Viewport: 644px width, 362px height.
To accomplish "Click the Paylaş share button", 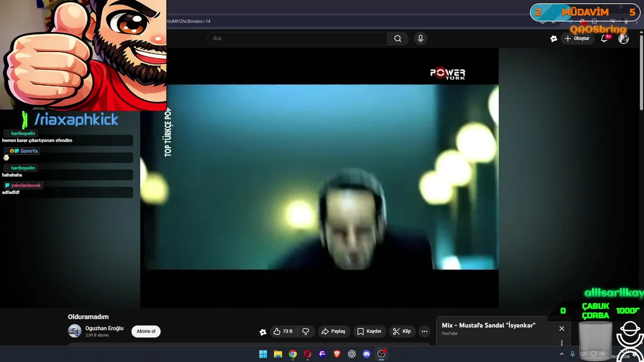I will click(x=333, y=331).
